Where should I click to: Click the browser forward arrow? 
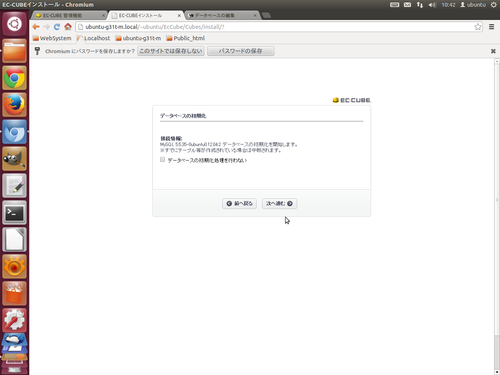click(46, 27)
